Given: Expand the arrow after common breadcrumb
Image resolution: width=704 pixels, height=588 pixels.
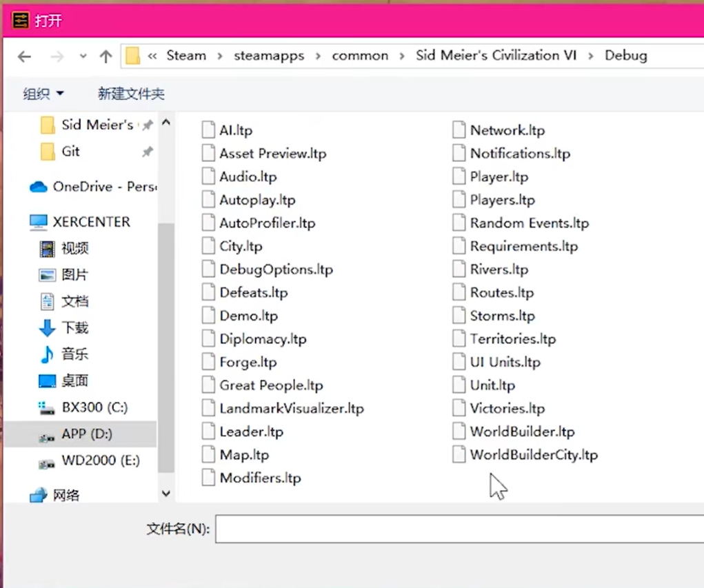Looking at the screenshot, I should (402, 56).
